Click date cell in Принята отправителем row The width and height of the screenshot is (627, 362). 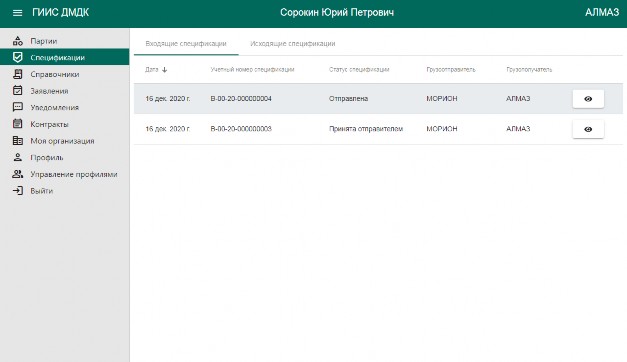click(168, 129)
